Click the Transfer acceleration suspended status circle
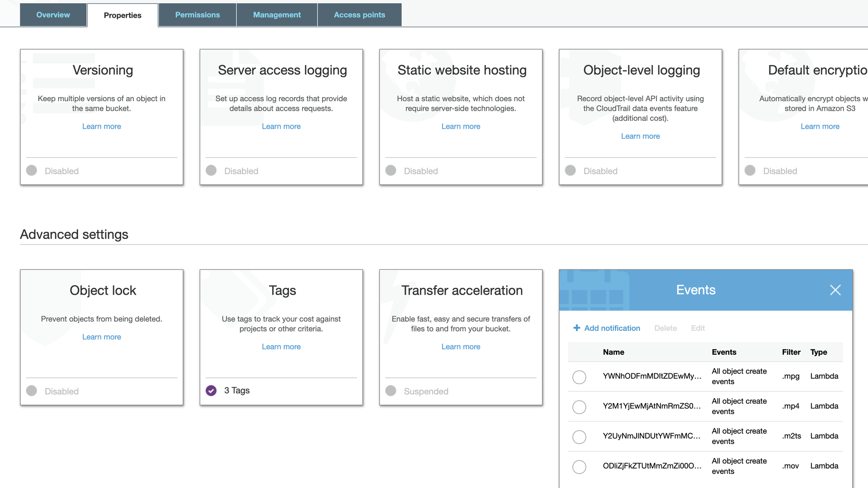 point(391,391)
